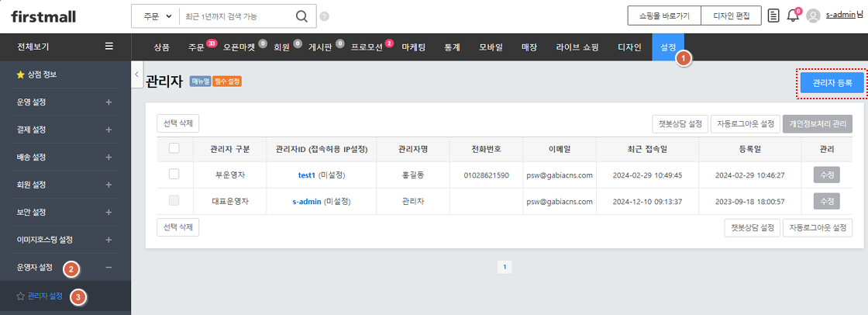Image resolution: width=868 pixels, height=315 pixels.
Task: Open 관리자 설정 in the sidebar
Action: click(x=45, y=296)
